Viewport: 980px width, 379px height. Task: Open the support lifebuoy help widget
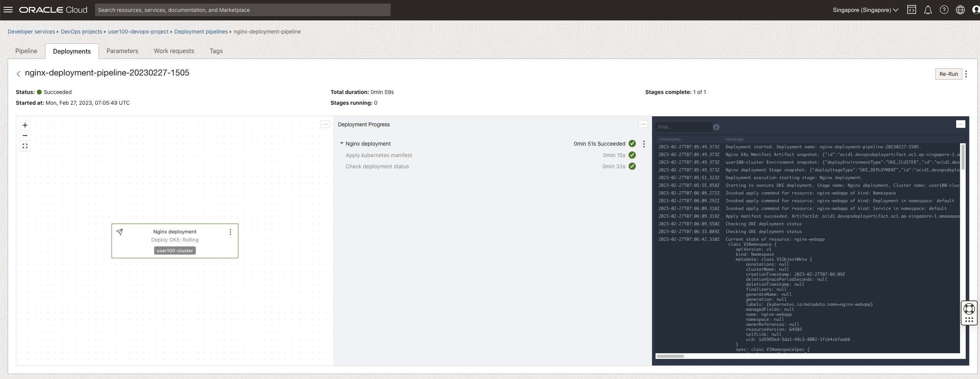(969, 309)
